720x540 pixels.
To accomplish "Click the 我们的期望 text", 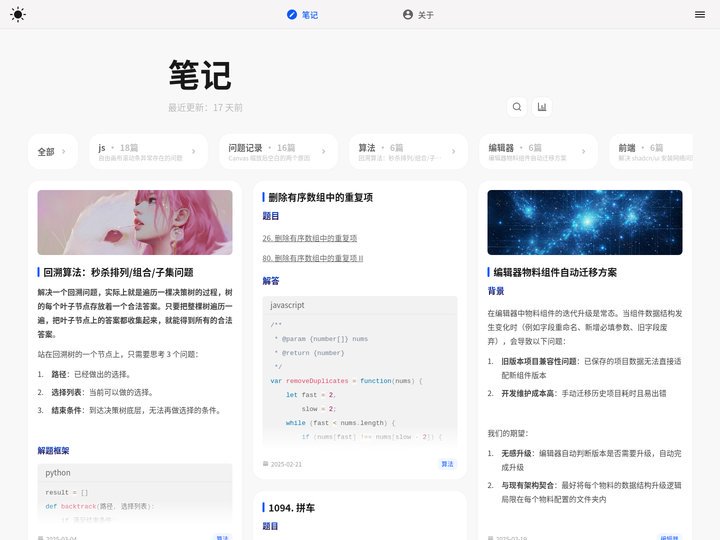I will pos(508,433).
